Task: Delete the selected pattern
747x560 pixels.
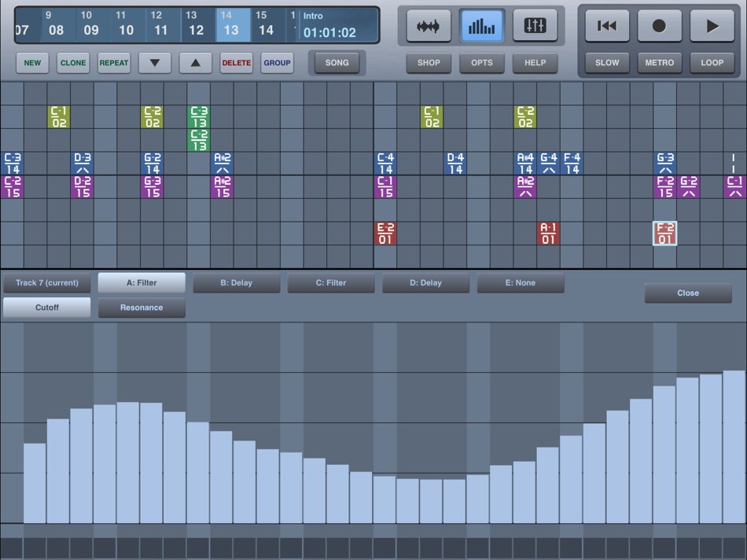Action: [237, 63]
